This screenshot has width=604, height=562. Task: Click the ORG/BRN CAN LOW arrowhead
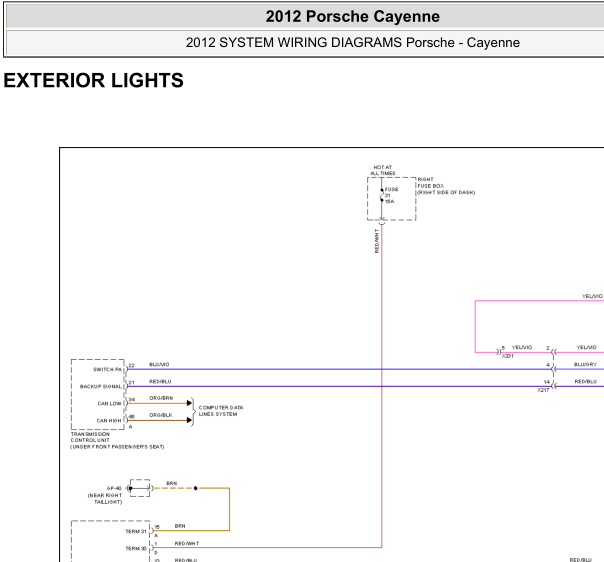pyautogui.click(x=189, y=403)
